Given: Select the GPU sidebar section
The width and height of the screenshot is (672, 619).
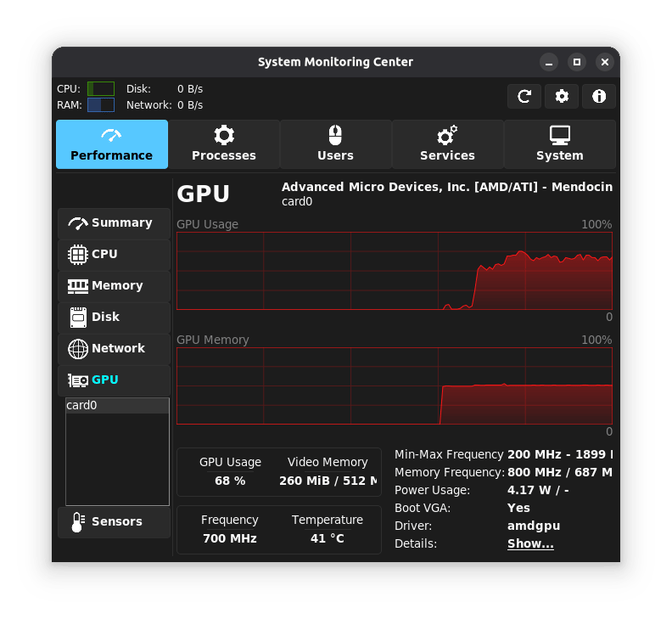Looking at the screenshot, I should pos(114,380).
